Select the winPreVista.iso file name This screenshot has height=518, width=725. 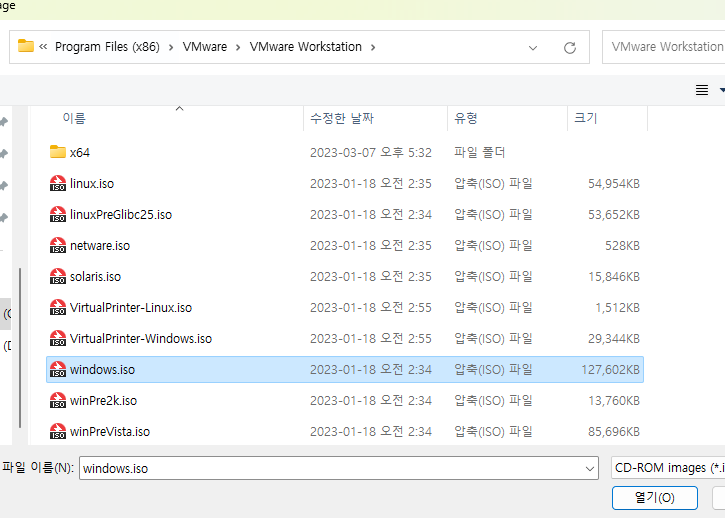pos(110,432)
